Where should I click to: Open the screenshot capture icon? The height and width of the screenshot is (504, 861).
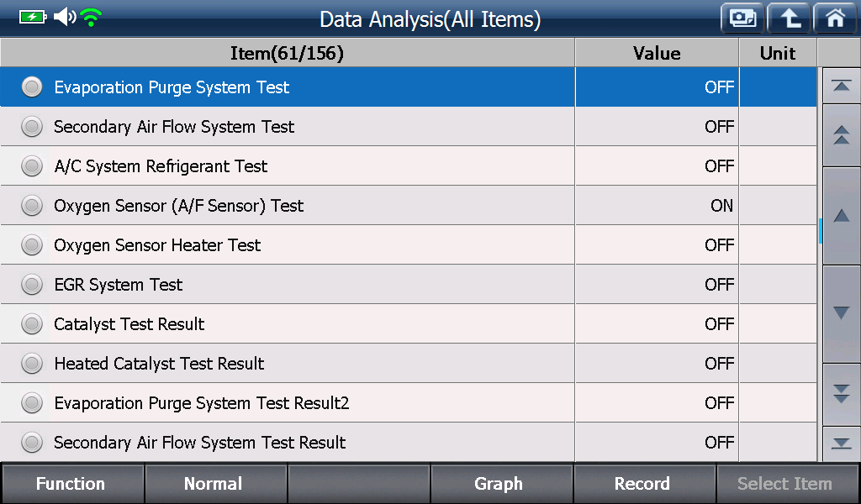pyautogui.click(x=742, y=18)
